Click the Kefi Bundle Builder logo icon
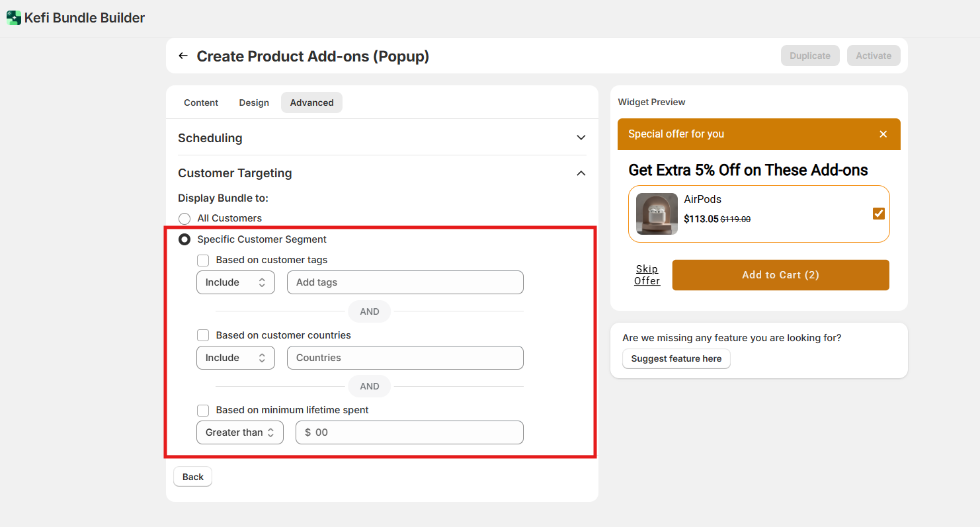980x527 pixels. [13, 18]
